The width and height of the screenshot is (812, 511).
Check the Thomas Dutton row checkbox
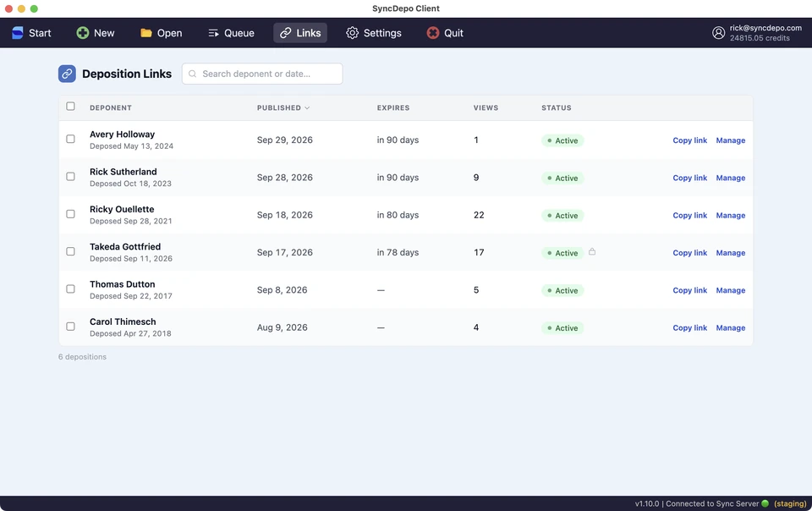tap(70, 288)
